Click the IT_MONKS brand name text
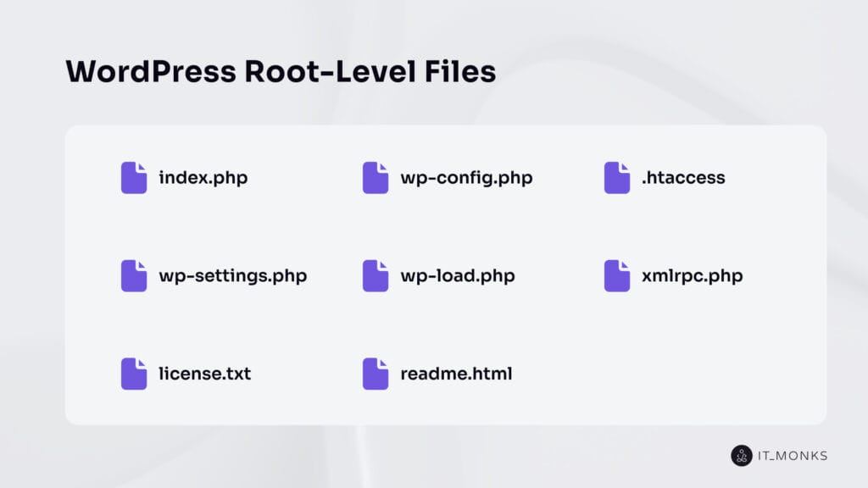This screenshot has width=868, height=488. (793, 456)
